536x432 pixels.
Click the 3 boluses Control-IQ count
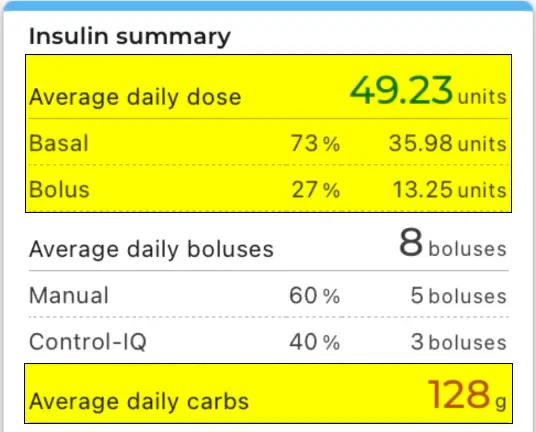click(459, 342)
